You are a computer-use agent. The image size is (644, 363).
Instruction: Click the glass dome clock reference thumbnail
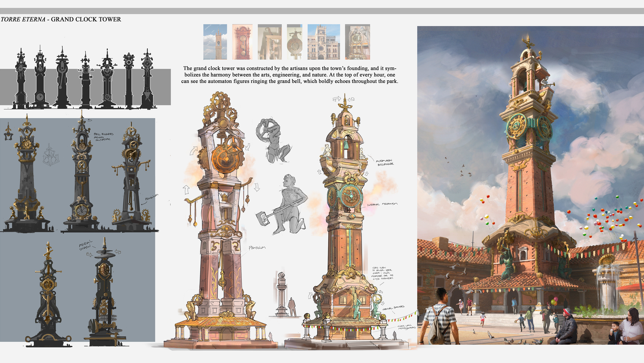tap(357, 42)
